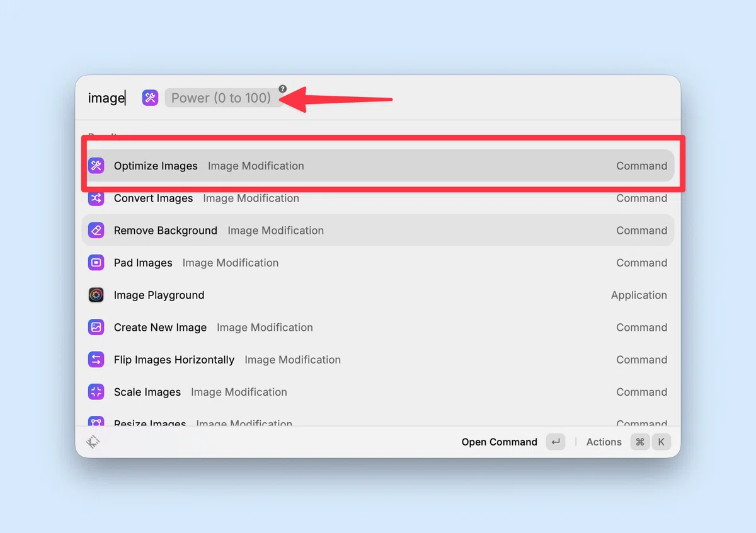Image resolution: width=756 pixels, height=533 pixels.
Task: Click the ⌘ key shortcut badge
Action: point(640,442)
